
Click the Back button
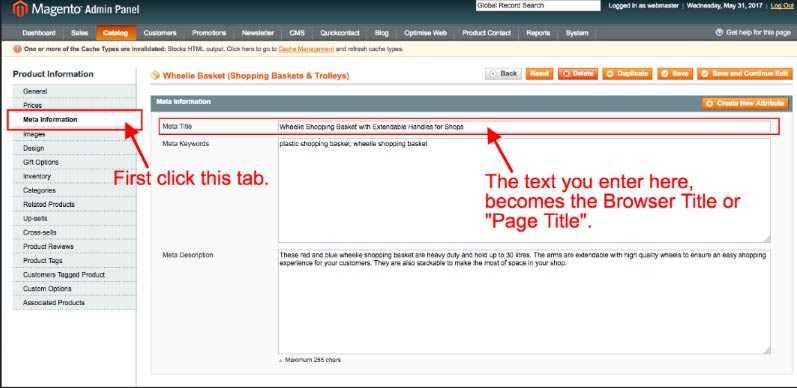point(503,74)
